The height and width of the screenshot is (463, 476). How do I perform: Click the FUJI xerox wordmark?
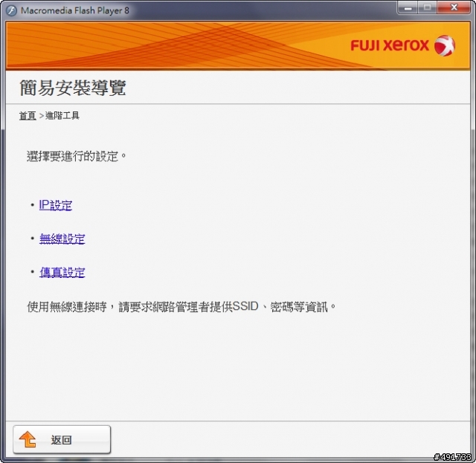pyautogui.click(x=390, y=45)
